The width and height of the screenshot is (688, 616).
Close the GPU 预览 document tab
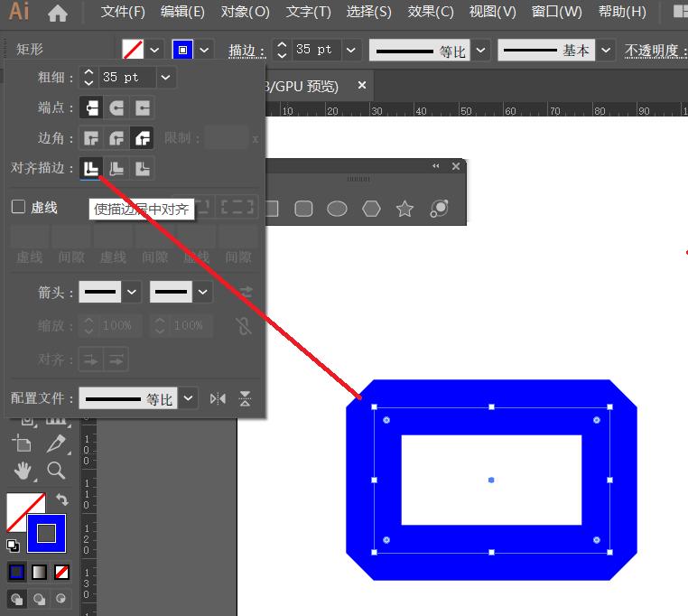(x=362, y=85)
